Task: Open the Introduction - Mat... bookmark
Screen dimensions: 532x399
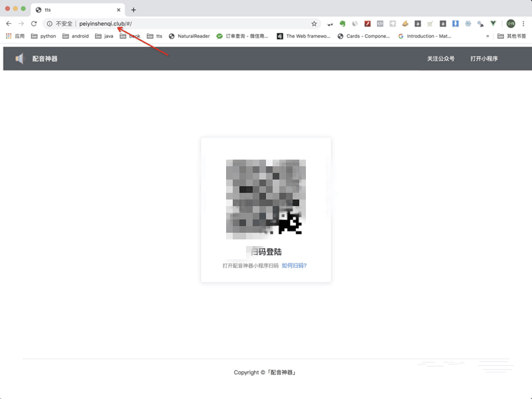Action: pos(424,36)
